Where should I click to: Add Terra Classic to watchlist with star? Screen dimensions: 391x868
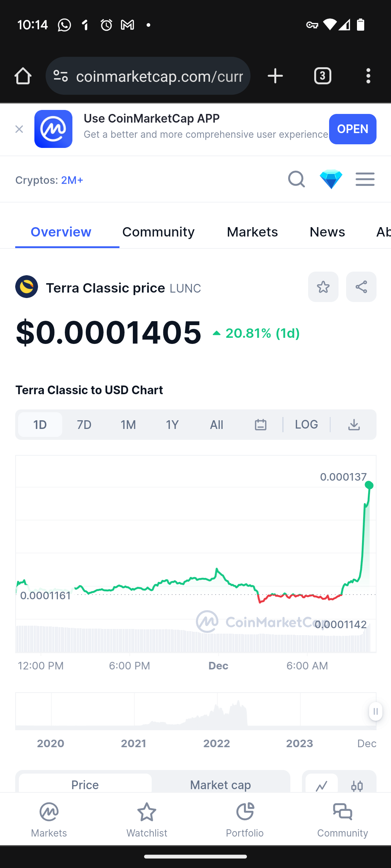coord(323,287)
